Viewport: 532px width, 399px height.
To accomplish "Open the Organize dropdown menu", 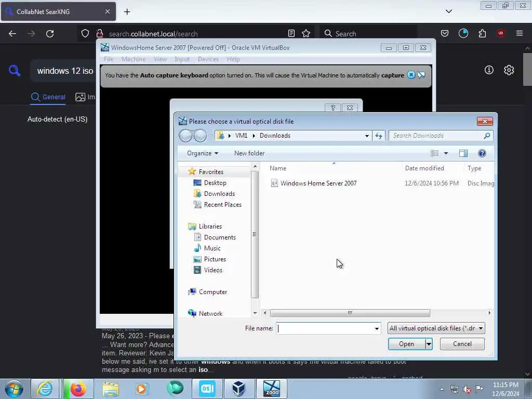I will click(203, 153).
